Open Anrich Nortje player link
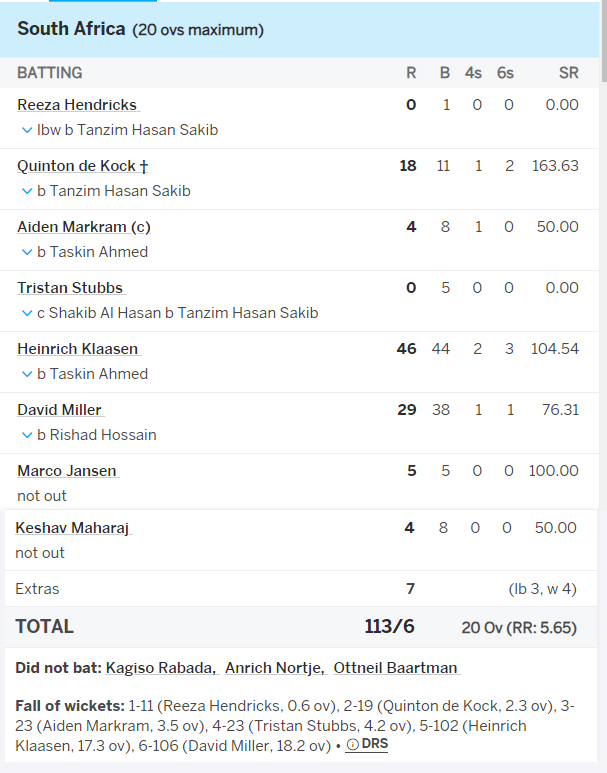Image resolution: width=607 pixels, height=773 pixels. tap(275, 668)
